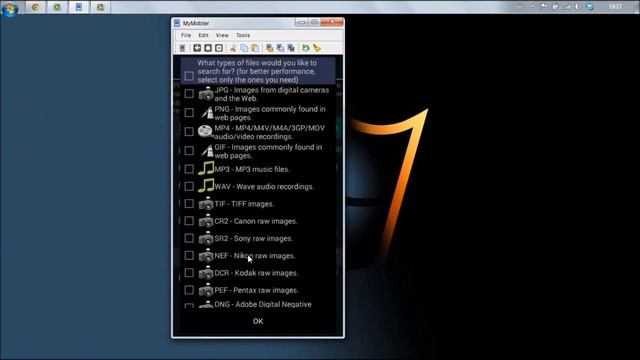Click the camera icon beside TIF

[206, 203]
